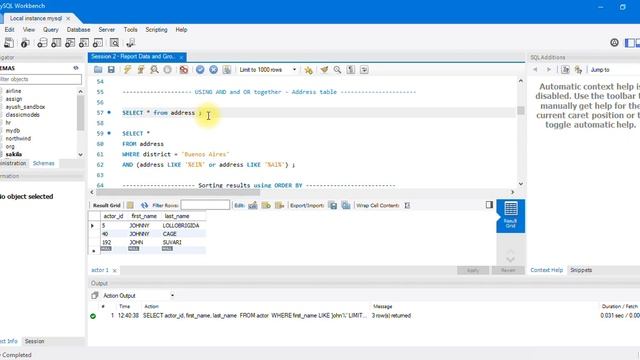Insert new row icon in result toolbar
640x360 pixels.
click(x=266, y=205)
